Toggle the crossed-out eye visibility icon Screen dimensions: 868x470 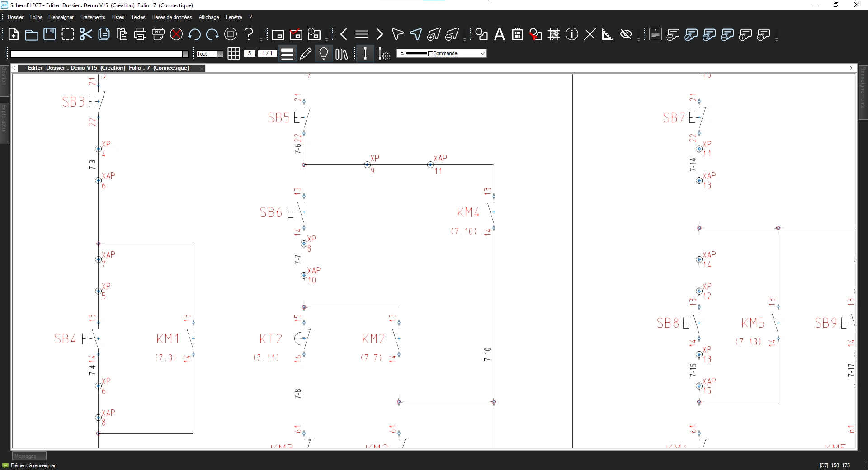click(626, 34)
